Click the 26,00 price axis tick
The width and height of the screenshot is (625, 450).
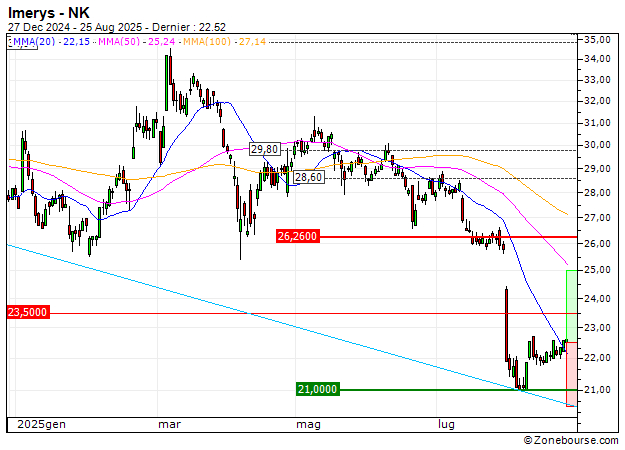click(597, 244)
